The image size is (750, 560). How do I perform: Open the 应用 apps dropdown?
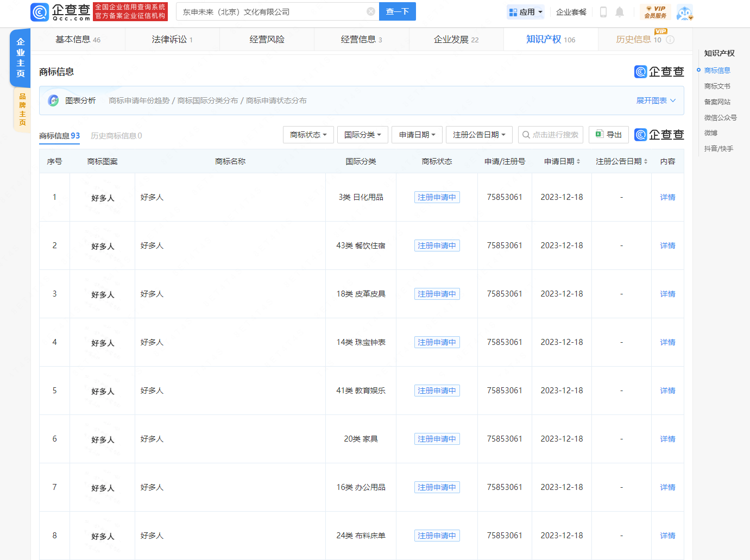pos(526,12)
